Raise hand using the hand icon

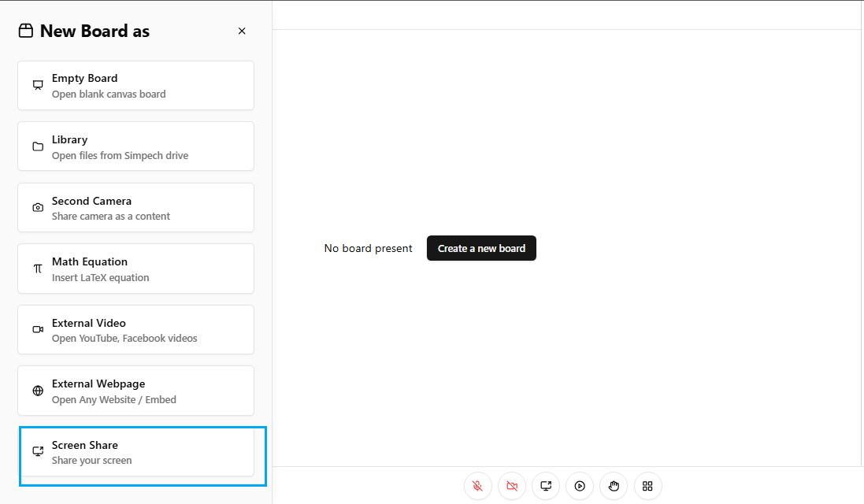614,486
